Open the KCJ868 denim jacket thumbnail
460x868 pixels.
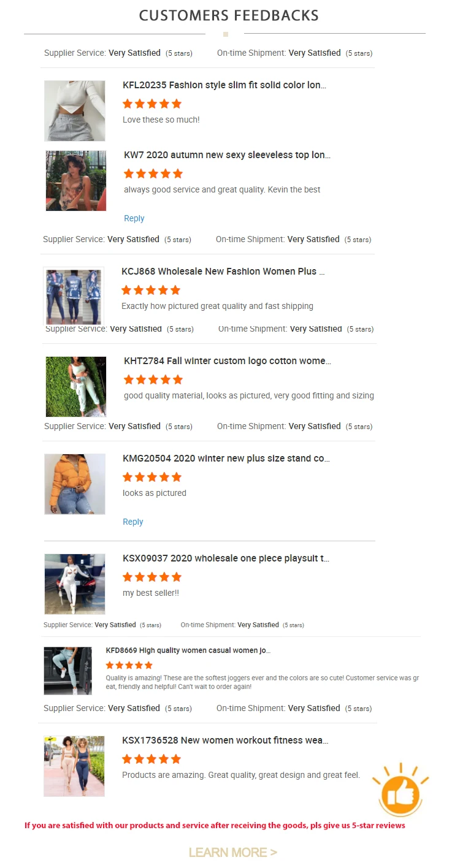click(x=74, y=296)
